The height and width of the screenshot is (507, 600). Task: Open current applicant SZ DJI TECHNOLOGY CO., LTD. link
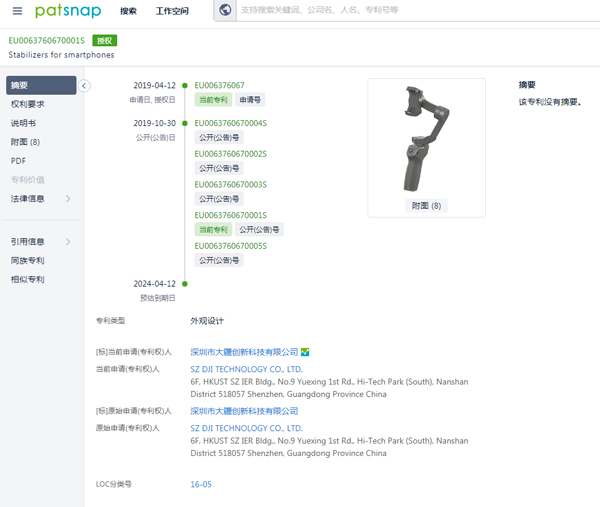246,369
